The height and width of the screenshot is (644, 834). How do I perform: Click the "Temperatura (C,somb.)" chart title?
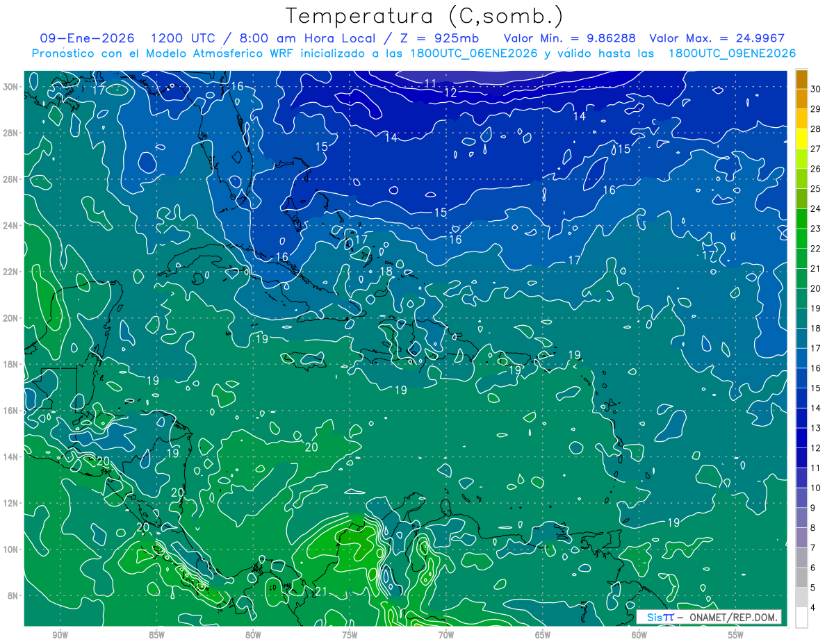tap(425, 16)
